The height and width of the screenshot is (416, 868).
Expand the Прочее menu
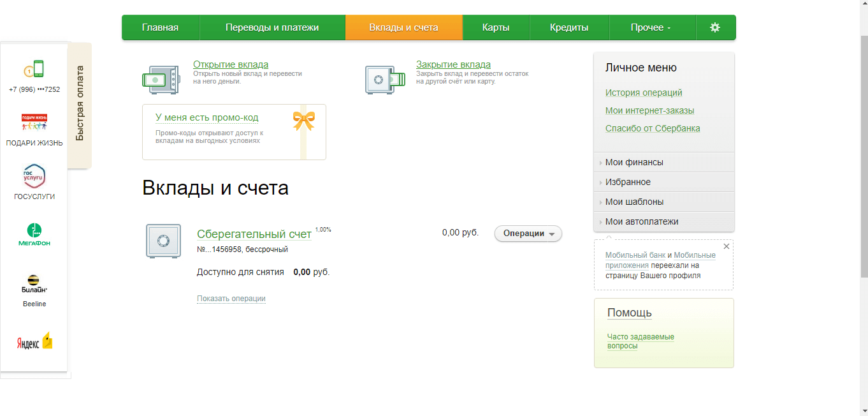coord(651,27)
